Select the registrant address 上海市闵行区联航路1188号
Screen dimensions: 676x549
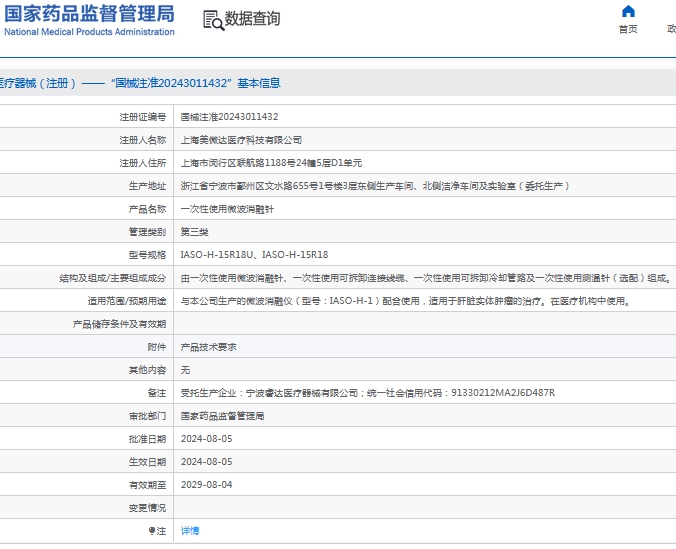click(271, 163)
